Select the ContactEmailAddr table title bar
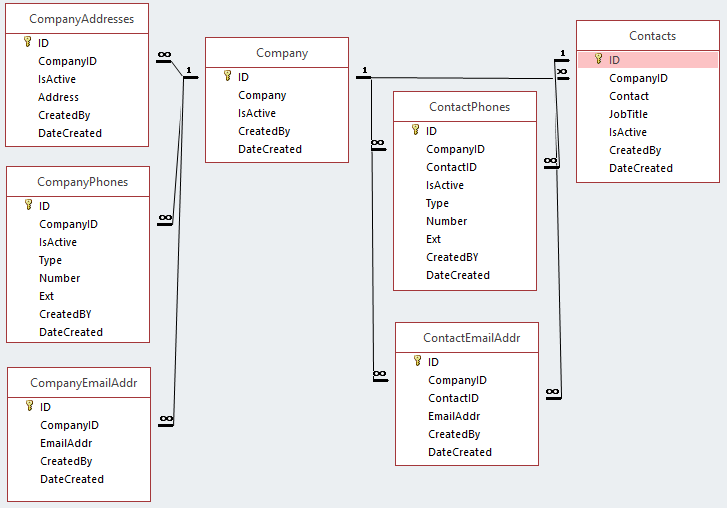The width and height of the screenshot is (727, 508). pyautogui.click(x=467, y=338)
